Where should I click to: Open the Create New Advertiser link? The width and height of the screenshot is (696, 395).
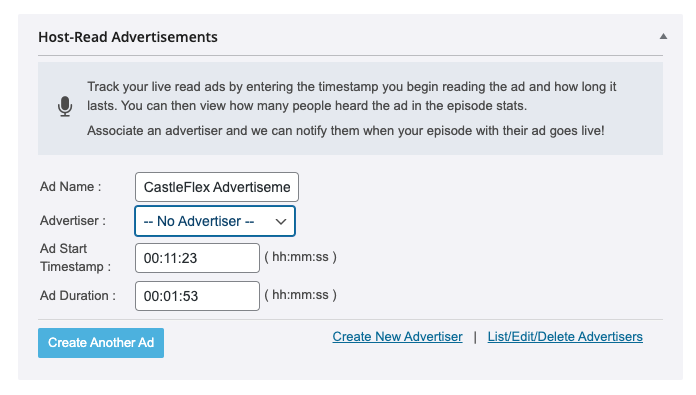(397, 337)
